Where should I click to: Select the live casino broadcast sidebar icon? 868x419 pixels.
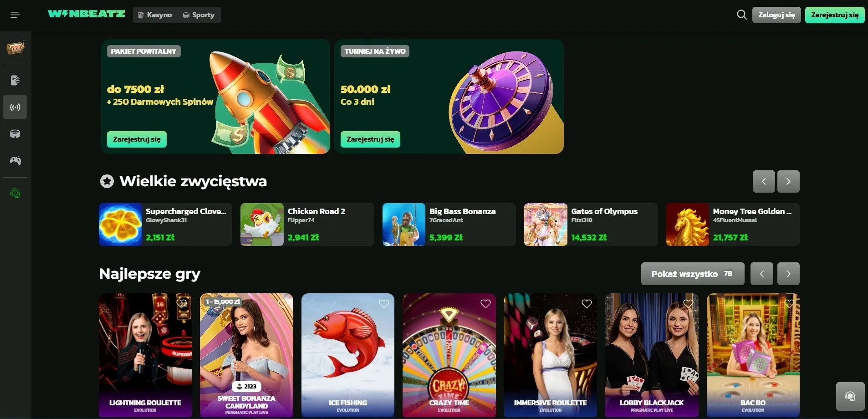15,107
